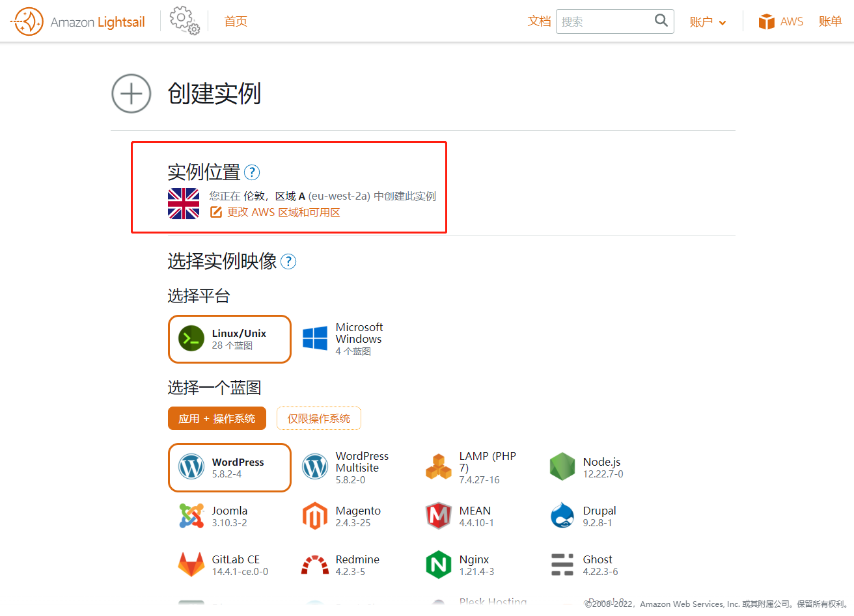Click the MEAN shield icon

pos(439,516)
